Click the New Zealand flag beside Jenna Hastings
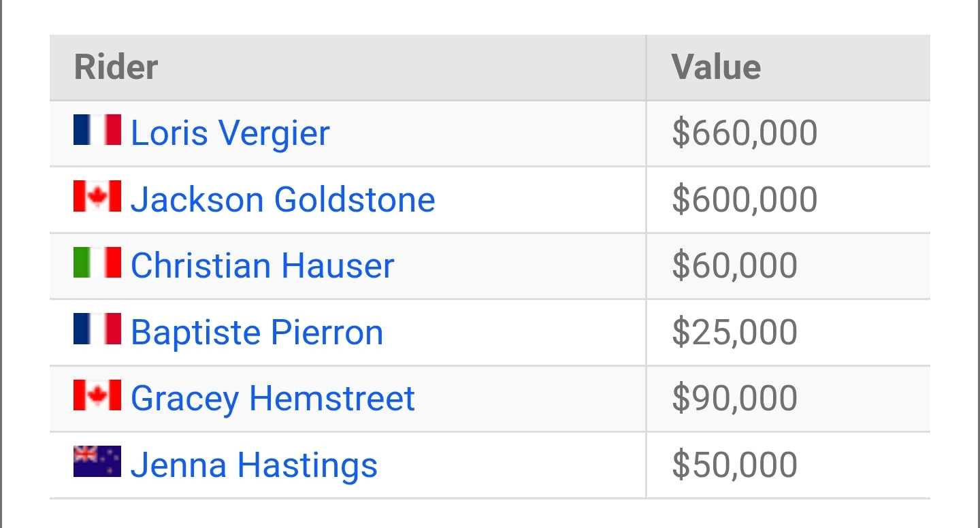Image resolution: width=980 pixels, height=528 pixels. (97, 462)
